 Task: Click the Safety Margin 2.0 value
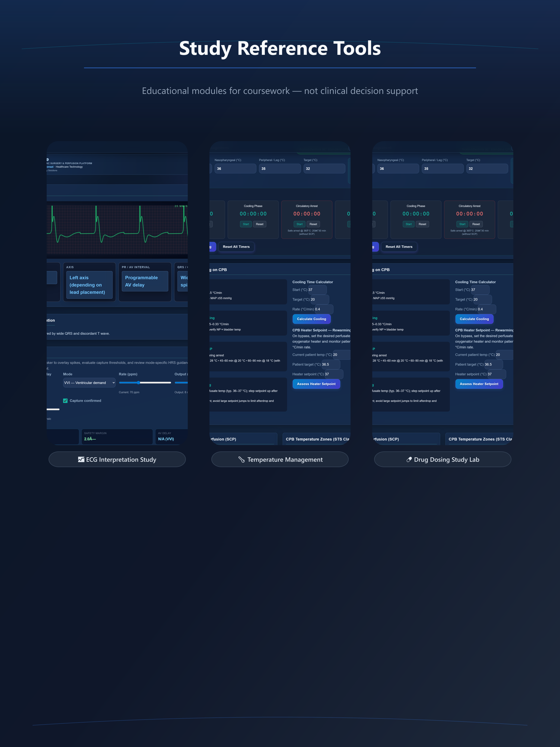pos(90,439)
